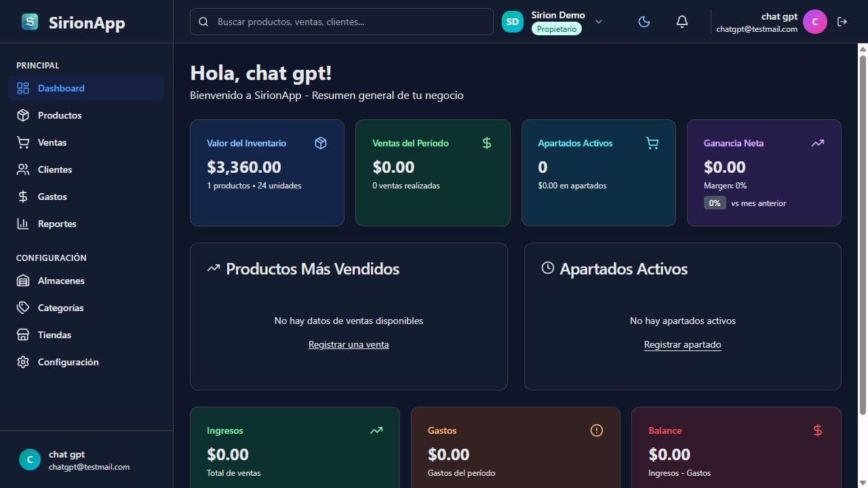This screenshot has height=488, width=868.
Task: Click the 'Gastos del período' caption
Action: click(461, 472)
